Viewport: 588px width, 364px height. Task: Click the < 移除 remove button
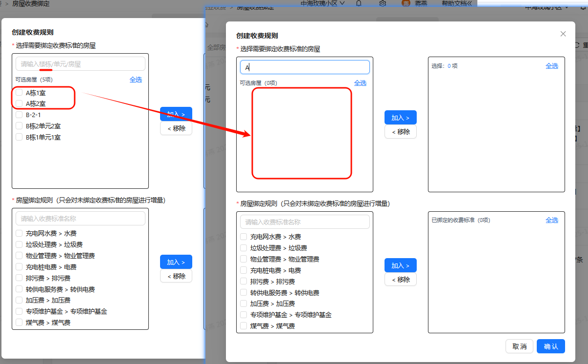[400, 131]
